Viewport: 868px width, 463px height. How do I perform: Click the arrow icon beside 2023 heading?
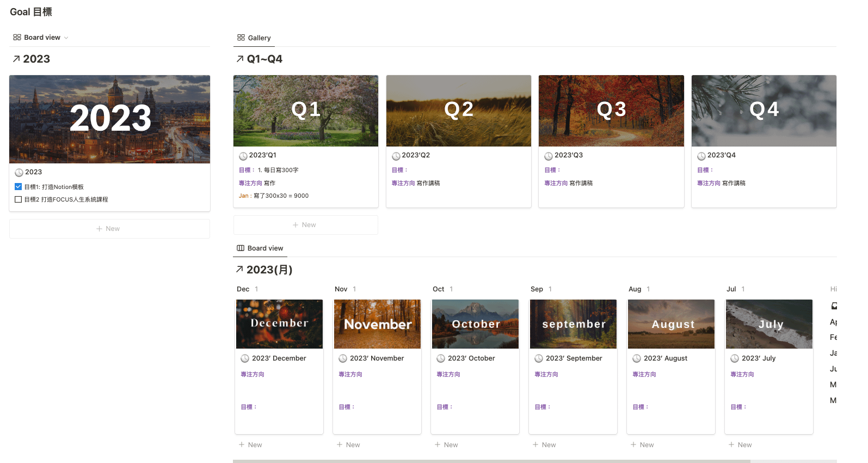(16, 59)
